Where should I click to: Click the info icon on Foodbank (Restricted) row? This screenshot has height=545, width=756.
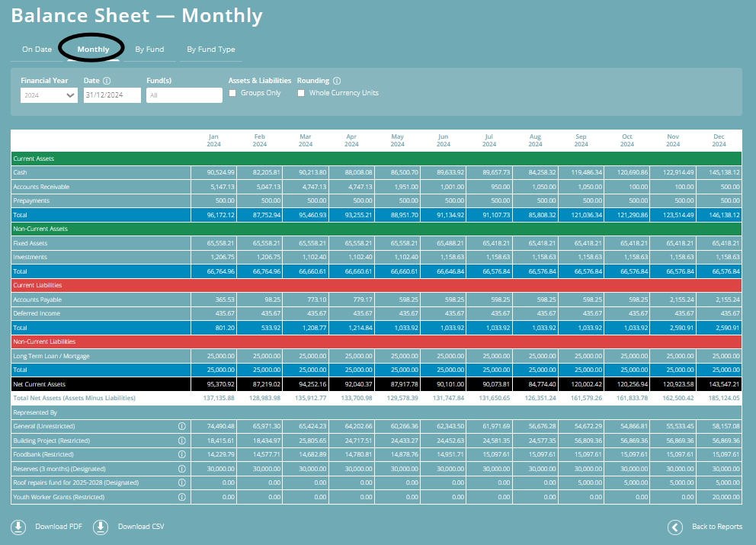[x=181, y=454]
